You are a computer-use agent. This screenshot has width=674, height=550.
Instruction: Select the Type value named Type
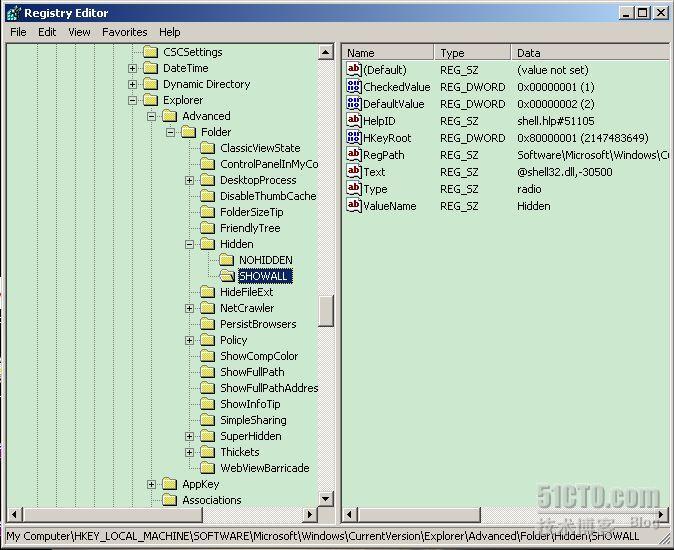tap(375, 189)
